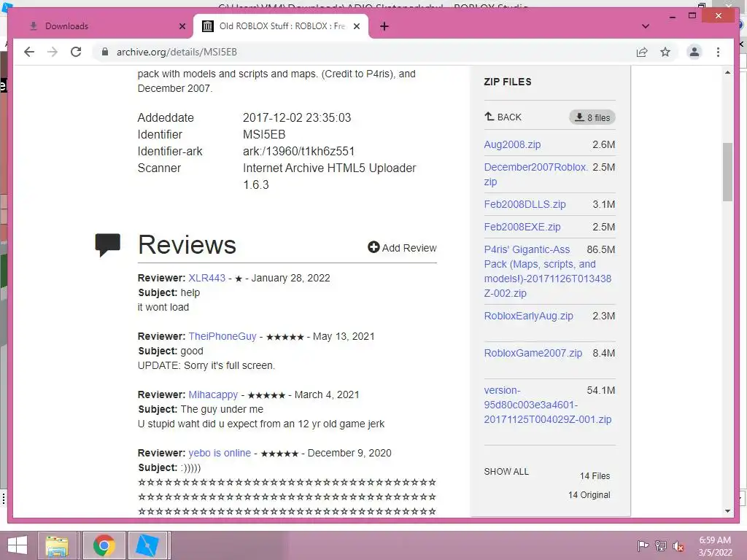Open File Explorer from taskbar
The width and height of the screenshot is (747, 560).
(x=57, y=545)
